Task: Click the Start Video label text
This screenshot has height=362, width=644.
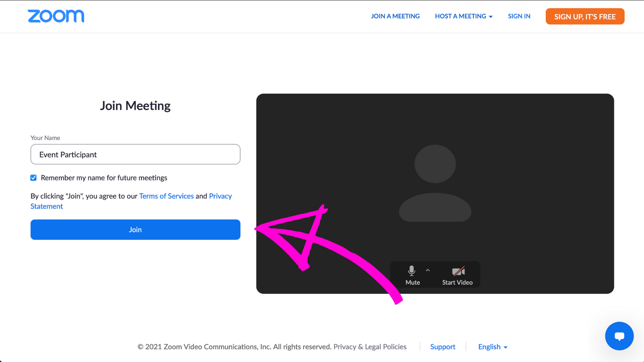Action: pyautogui.click(x=457, y=282)
